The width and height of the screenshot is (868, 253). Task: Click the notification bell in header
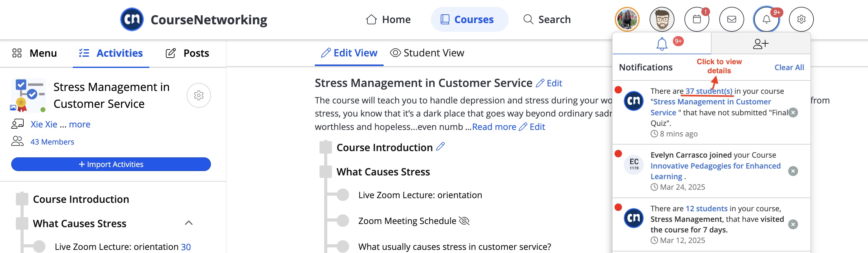pyautogui.click(x=766, y=19)
